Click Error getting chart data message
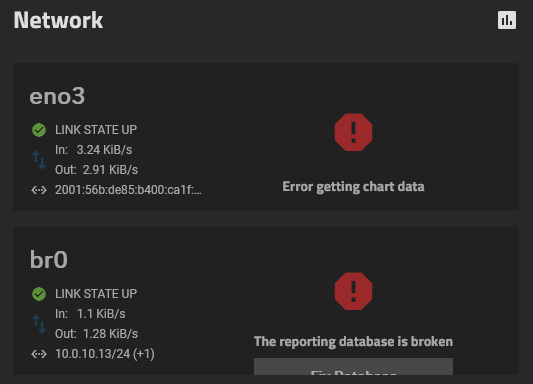 tap(353, 187)
